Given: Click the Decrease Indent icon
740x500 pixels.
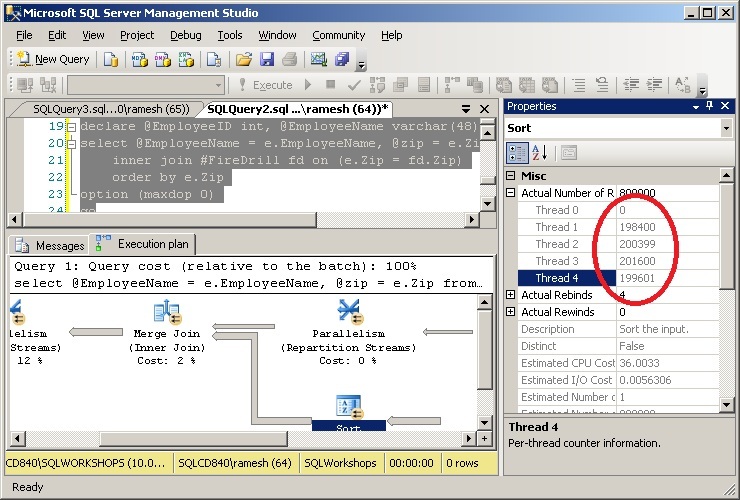Looking at the screenshot, I should [x=631, y=85].
